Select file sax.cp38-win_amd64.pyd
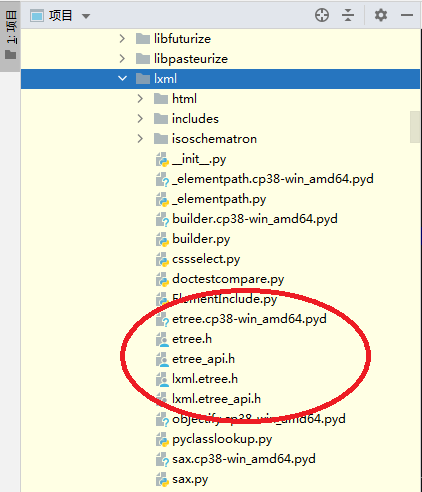 (244, 459)
